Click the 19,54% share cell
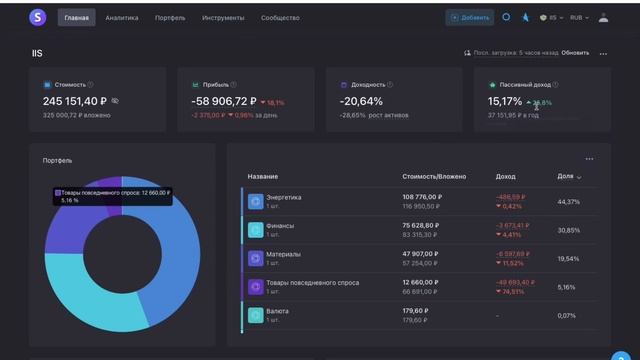Screen dimensions: 640x360 [x=568, y=259]
